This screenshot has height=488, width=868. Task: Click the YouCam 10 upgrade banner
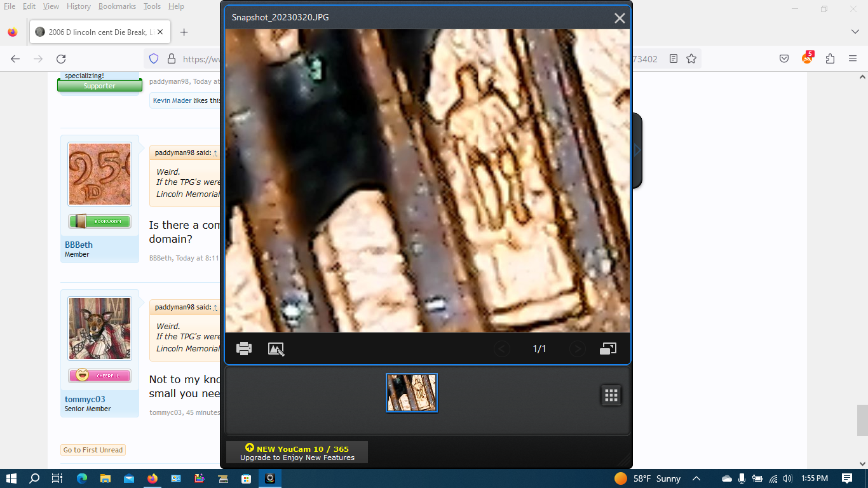(297, 452)
